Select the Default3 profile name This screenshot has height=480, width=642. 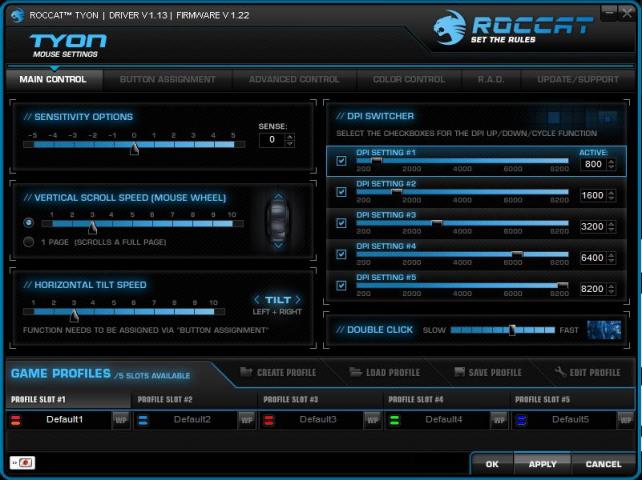click(x=318, y=420)
